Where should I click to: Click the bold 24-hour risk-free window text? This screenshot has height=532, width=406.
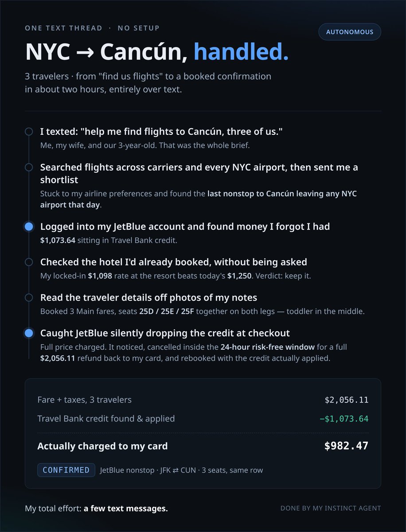pos(267,347)
